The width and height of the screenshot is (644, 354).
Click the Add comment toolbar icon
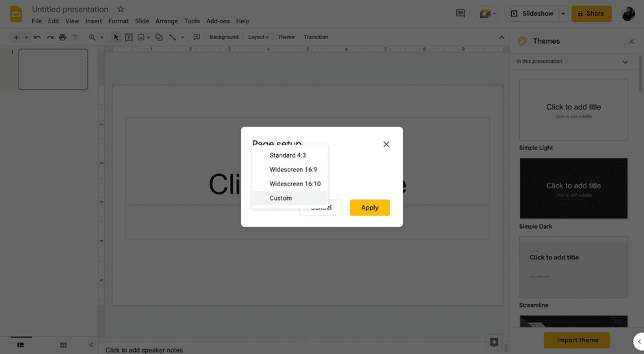click(197, 37)
